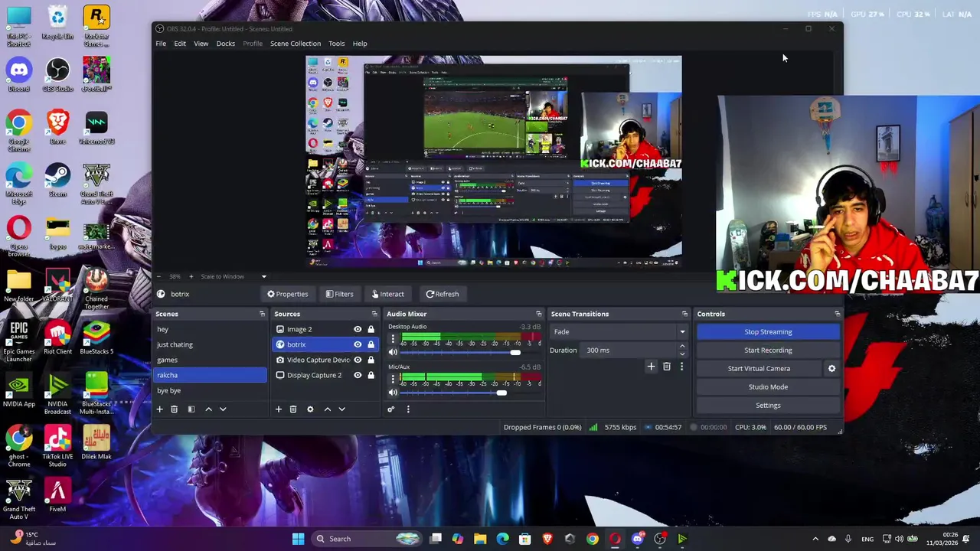The image size is (980, 551).
Task: Click Interact button for botrix
Action: [387, 294]
